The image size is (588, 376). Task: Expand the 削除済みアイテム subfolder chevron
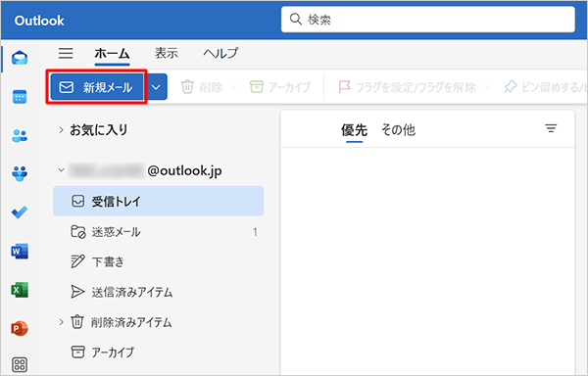(x=61, y=322)
